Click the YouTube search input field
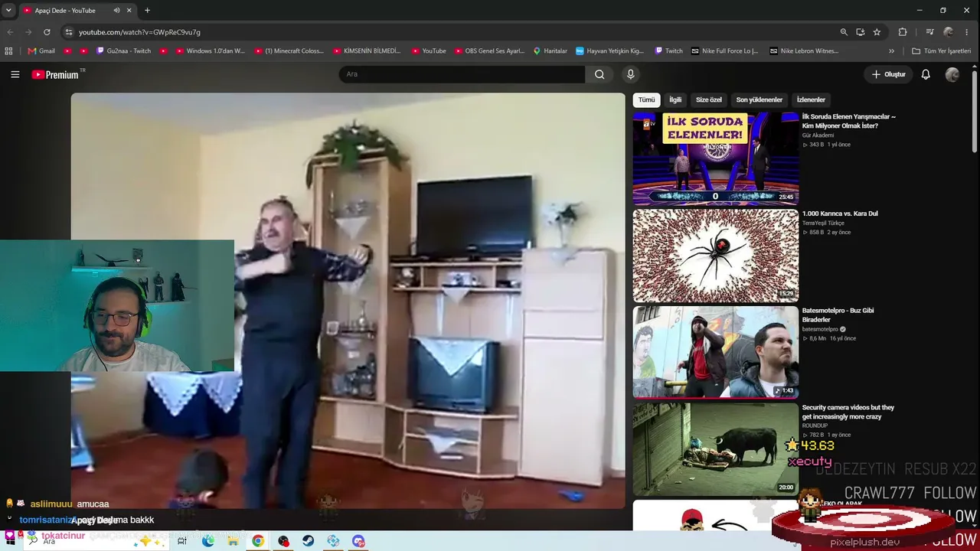This screenshot has height=551, width=980. coord(462,74)
